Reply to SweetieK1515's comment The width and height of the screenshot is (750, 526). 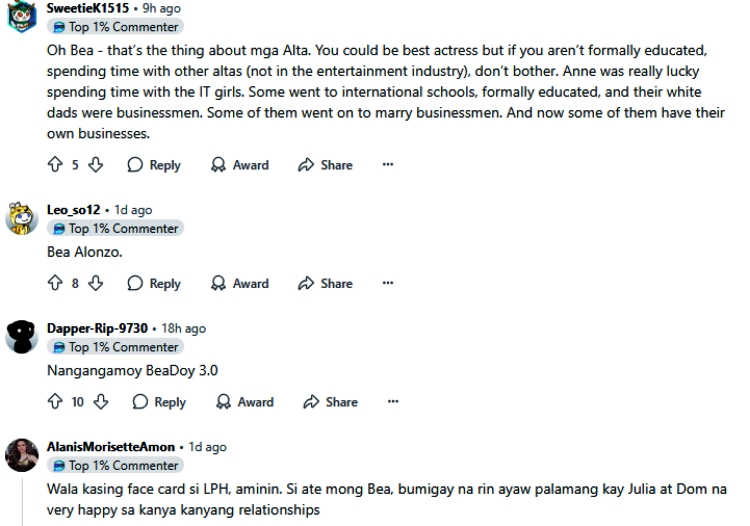click(153, 165)
